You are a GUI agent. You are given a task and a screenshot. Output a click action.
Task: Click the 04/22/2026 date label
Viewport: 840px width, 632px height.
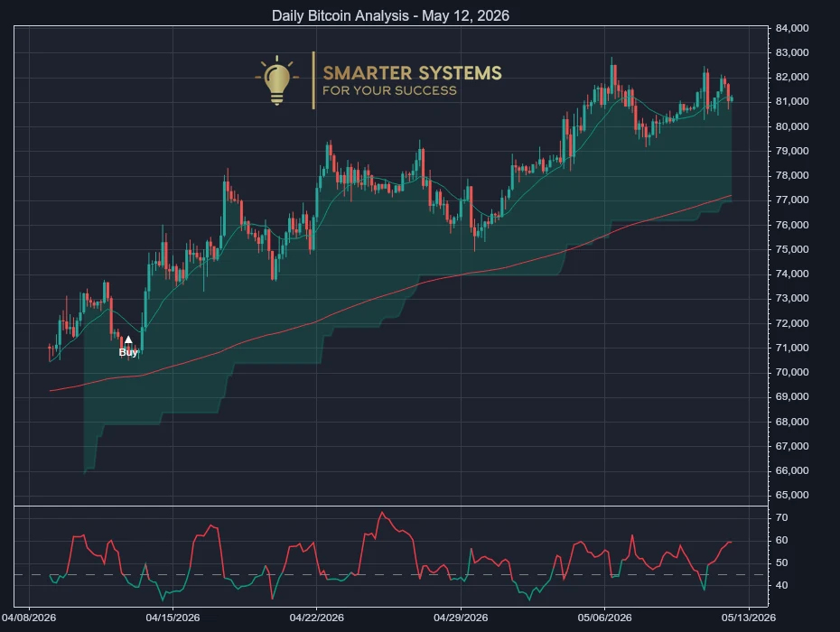click(317, 618)
